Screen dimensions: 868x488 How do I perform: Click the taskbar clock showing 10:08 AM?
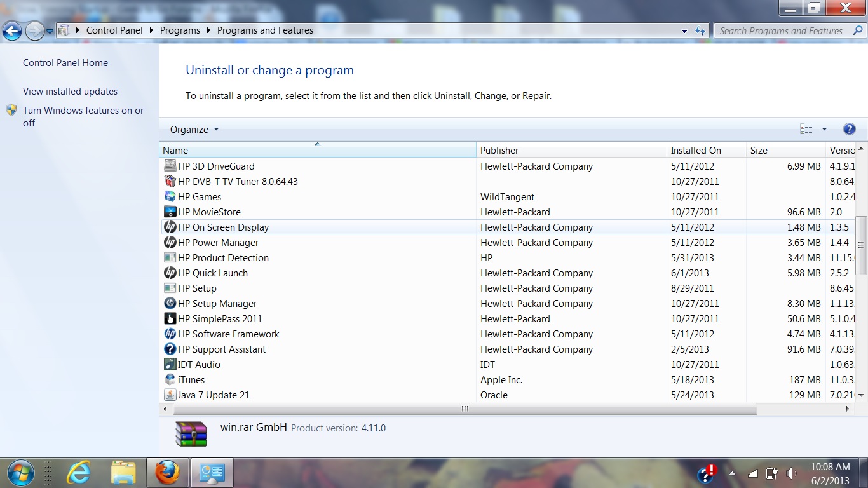pos(830,467)
